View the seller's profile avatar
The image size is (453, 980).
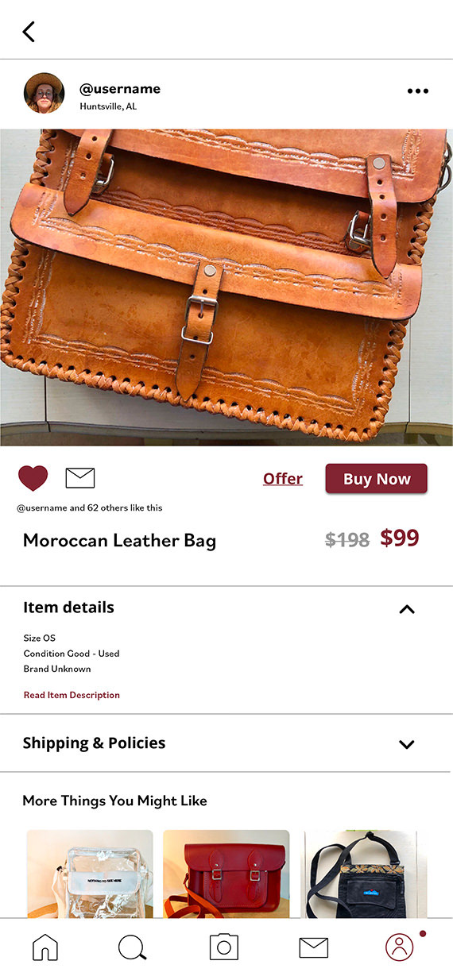pyautogui.click(x=45, y=93)
